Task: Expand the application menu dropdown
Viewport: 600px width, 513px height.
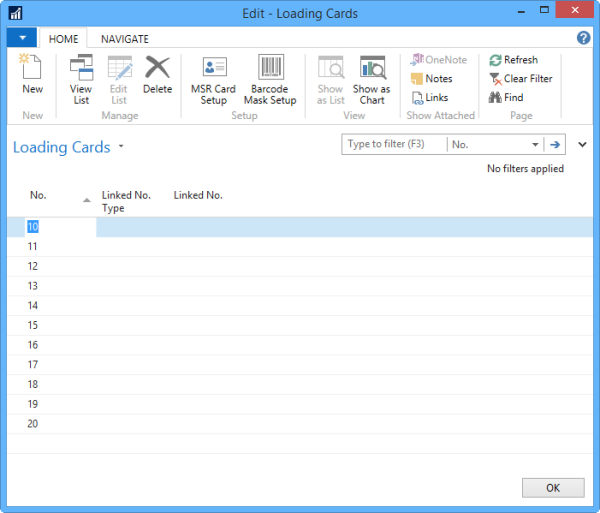Action: pos(21,38)
